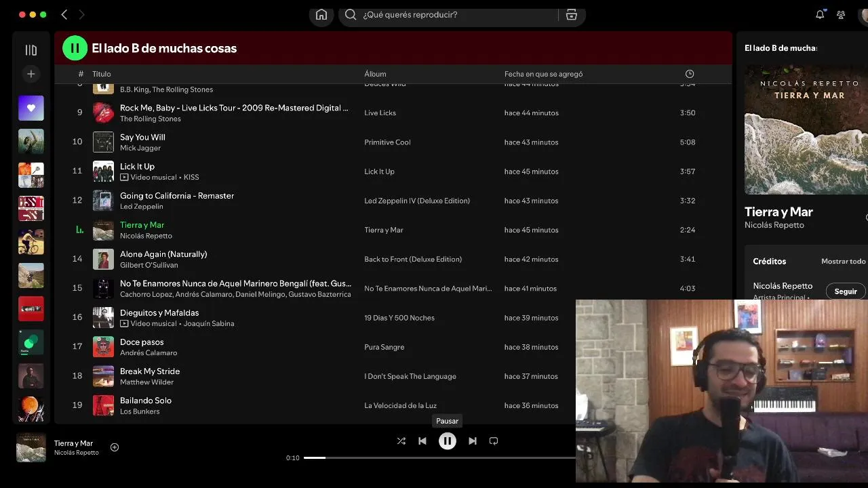Screen dimensions: 868x488
Task: Toggle repeat mode
Action: coord(494,441)
